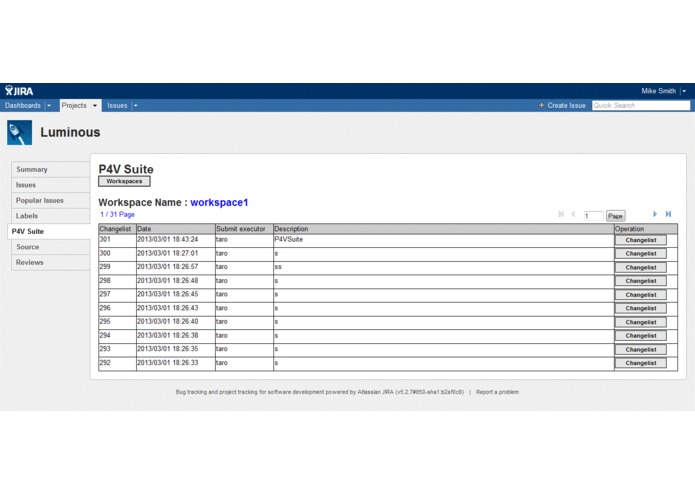The height and width of the screenshot is (494, 695).
Task: Open the Luminous project rocket avatar
Action: point(20,132)
